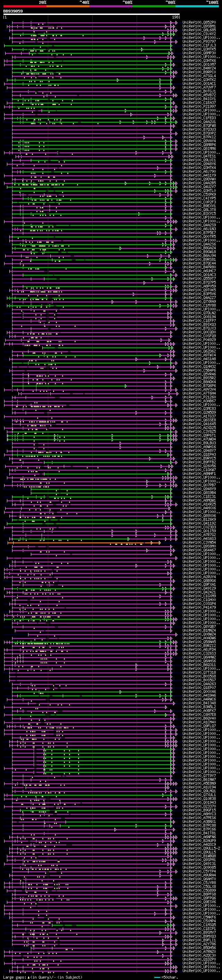Open hit UniRef100_A2Y786
Screen dimensions: 222x980
199,944
